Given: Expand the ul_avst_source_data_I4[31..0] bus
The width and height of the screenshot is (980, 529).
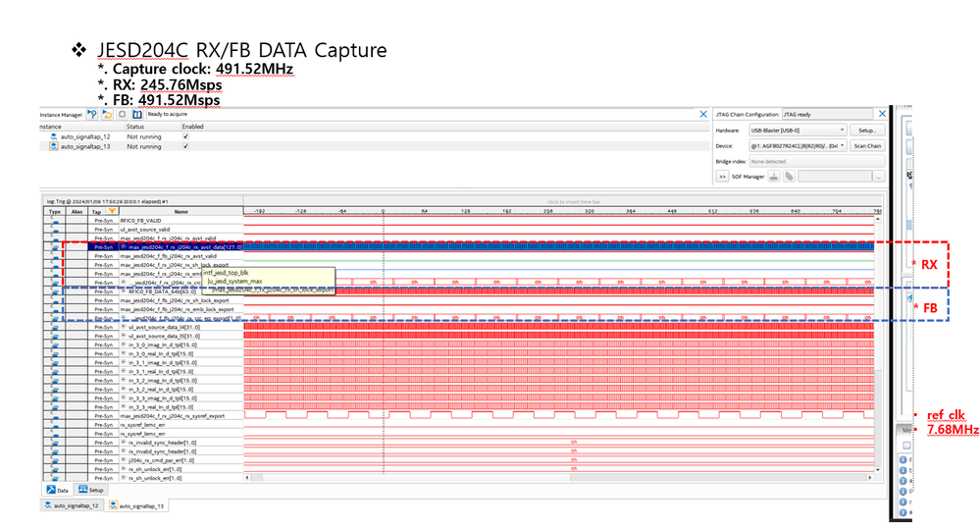Looking at the screenshot, I should pos(123,326).
